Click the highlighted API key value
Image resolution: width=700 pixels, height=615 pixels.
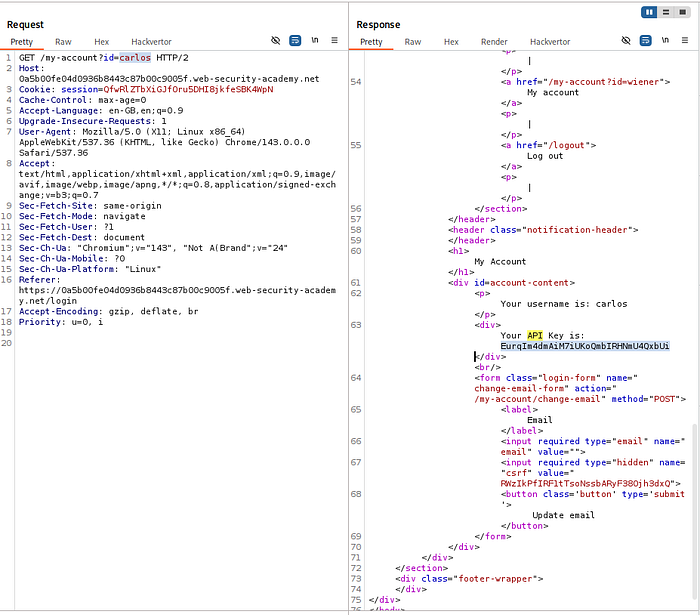coord(585,346)
